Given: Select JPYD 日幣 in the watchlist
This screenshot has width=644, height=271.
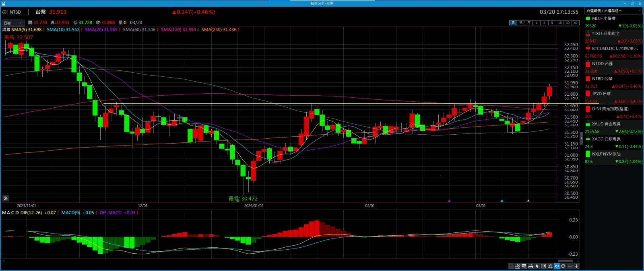Looking at the screenshot, I should pyautogui.click(x=614, y=97).
